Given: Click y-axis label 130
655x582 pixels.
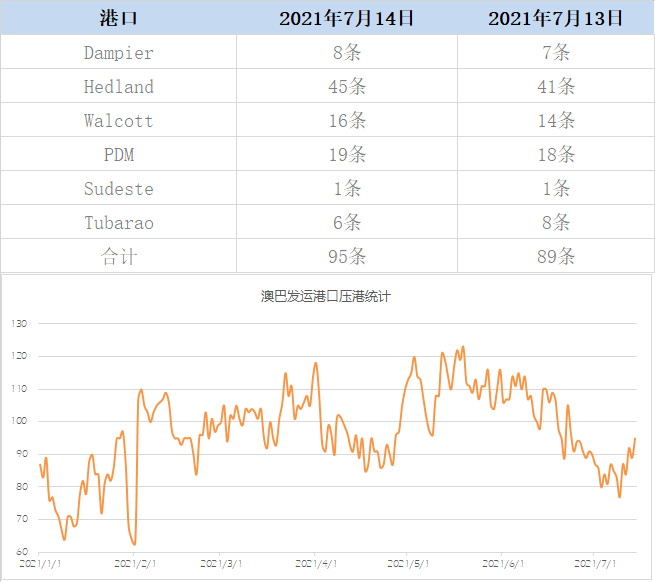Looking at the screenshot, I should click(19, 323).
